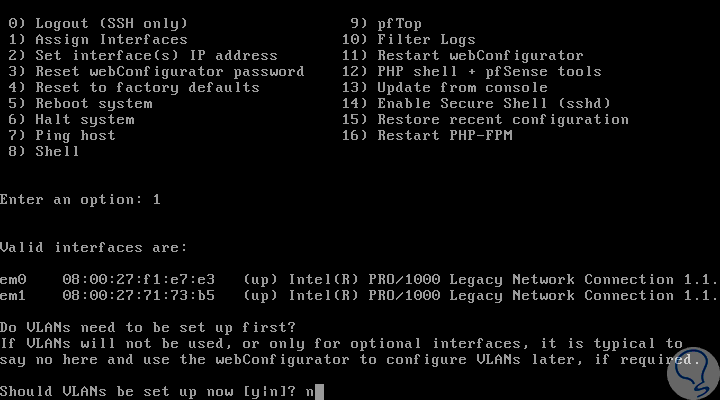Choose "Restart webConfigurator" menu entry
This screenshot has height=400, width=720.
tap(479, 55)
